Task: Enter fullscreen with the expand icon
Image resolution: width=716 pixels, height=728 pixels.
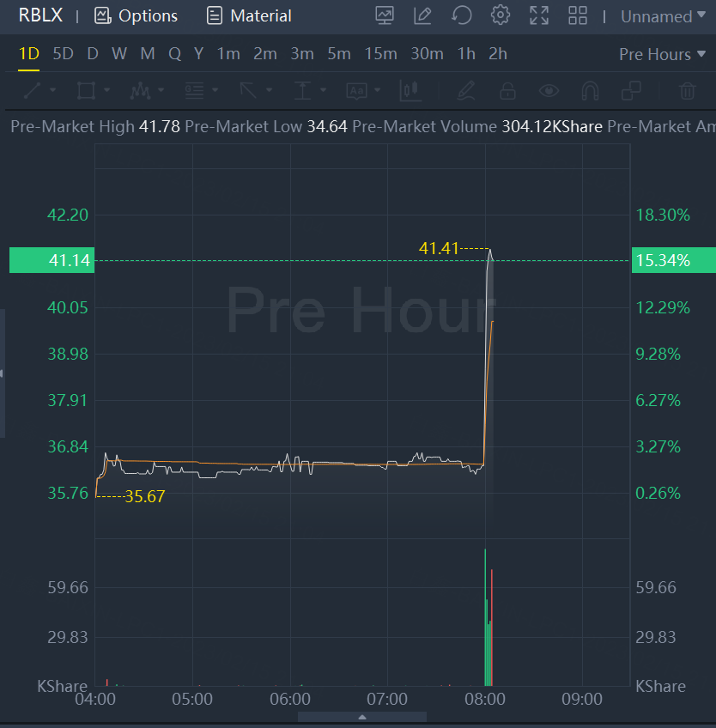Action: [539, 15]
